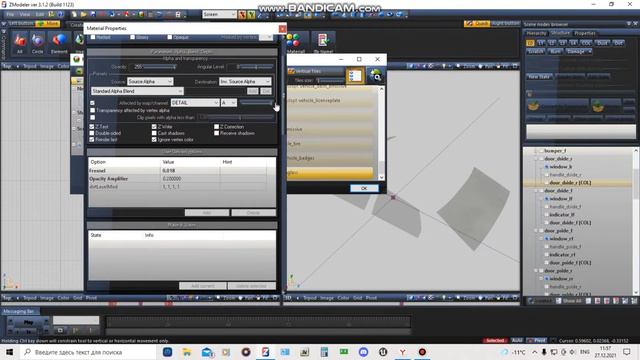Enable the Receive shadows checkbox

point(216,133)
